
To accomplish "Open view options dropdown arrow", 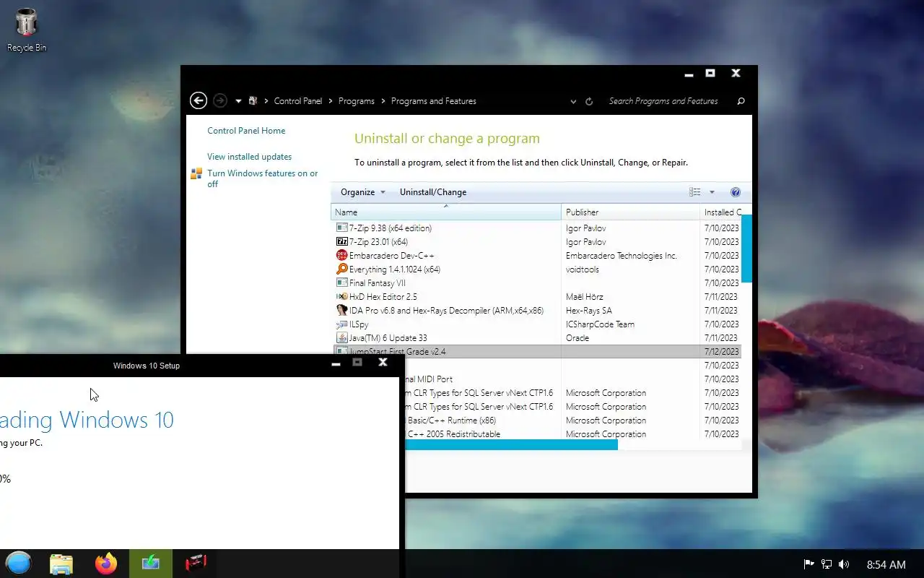I will [x=712, y=192].
